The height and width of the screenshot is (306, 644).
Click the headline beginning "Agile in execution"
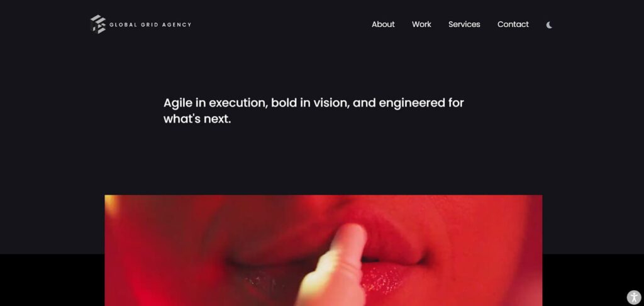click(313, 111)
